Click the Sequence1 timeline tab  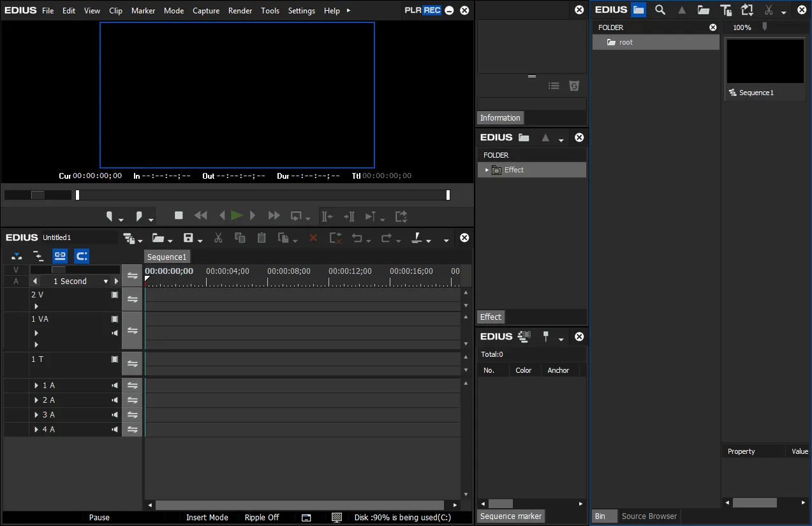click(x=167, y=257)
